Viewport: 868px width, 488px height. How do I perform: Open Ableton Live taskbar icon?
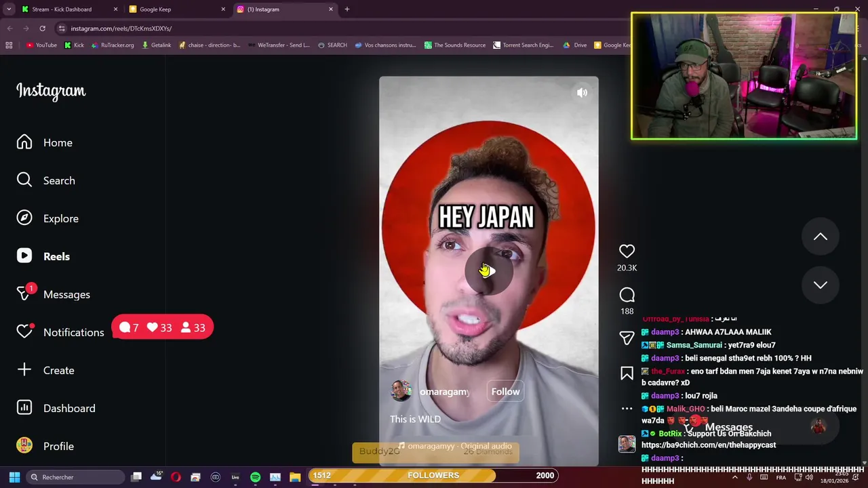pyautogui.click(x=235, y=477)
